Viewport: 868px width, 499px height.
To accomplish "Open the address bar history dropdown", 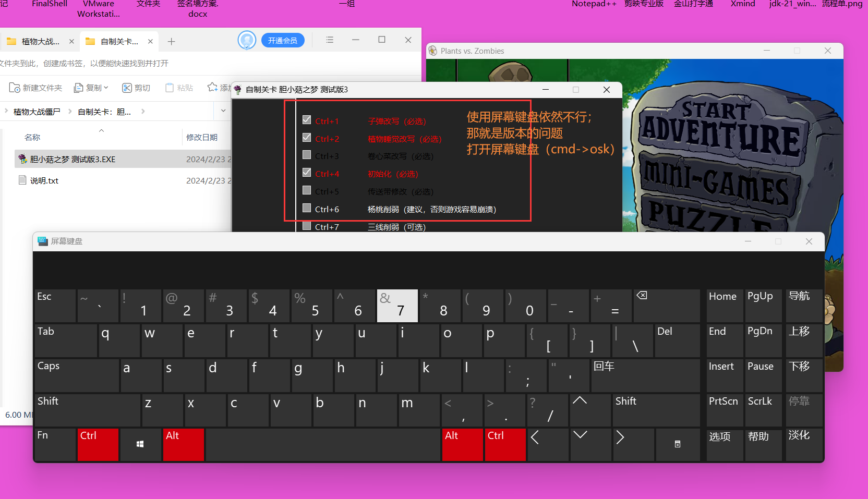I will (223, 111).
